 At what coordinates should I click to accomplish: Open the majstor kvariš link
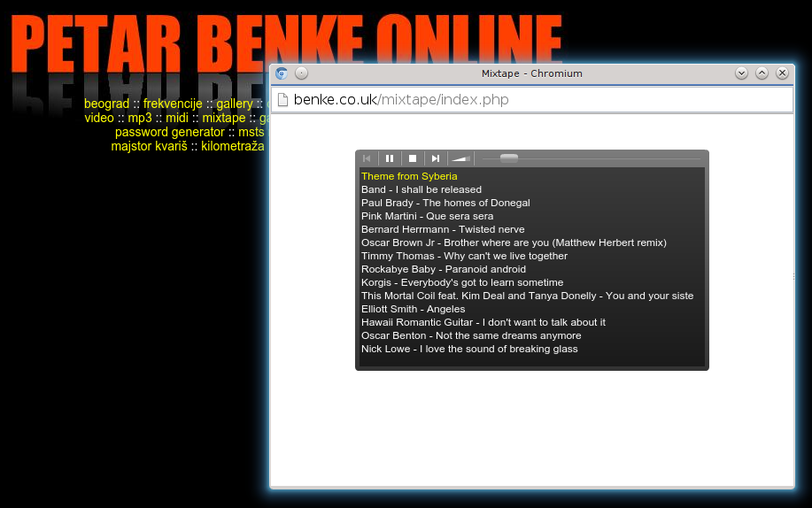click(x=149, y=147)
